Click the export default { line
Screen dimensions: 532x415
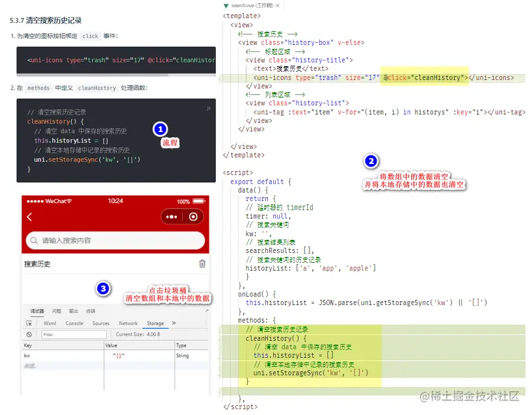click(x=261, y=181)
